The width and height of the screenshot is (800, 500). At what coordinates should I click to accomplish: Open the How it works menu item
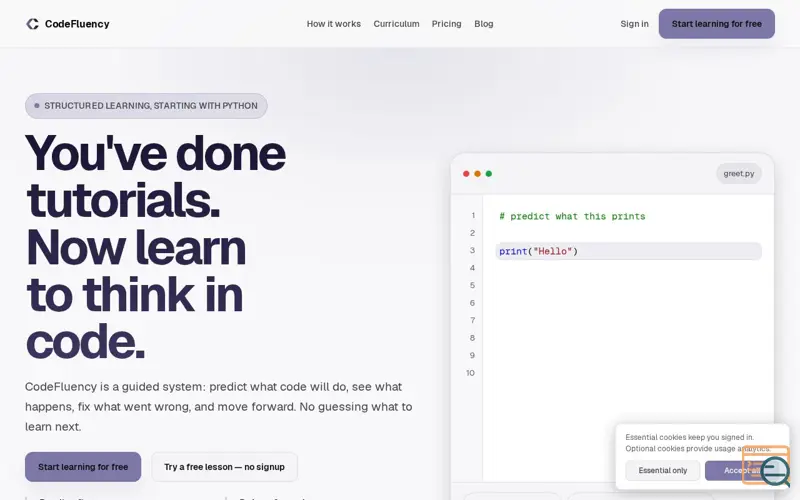[334, 24]
